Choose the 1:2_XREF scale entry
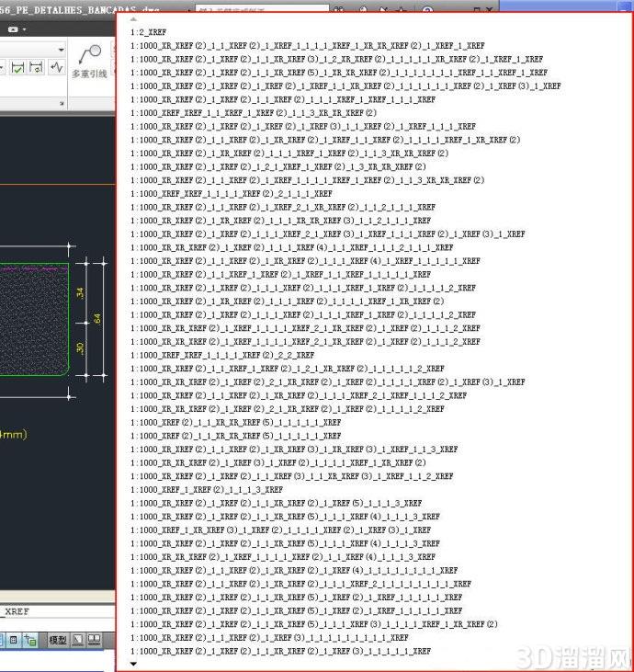Image resolution: width=634 pixels, height=672 pixels. tap(149, 32)
